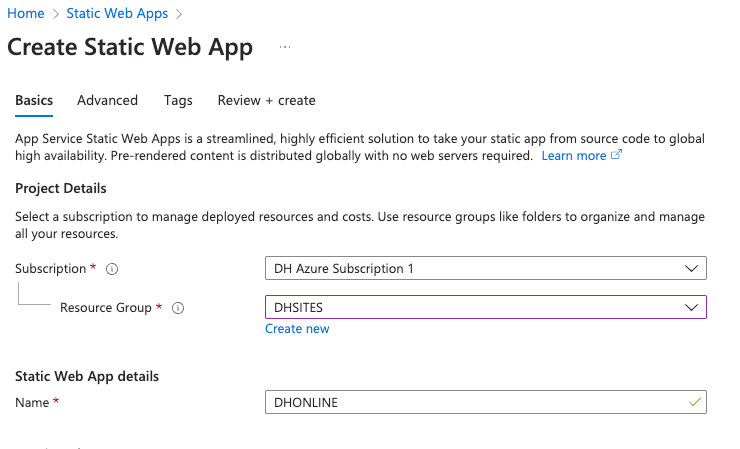The height and width of the screenshot is (449, 740).
Task: Click the Resource Group field label
Action: pyautogui.click(x=106, y=308)
